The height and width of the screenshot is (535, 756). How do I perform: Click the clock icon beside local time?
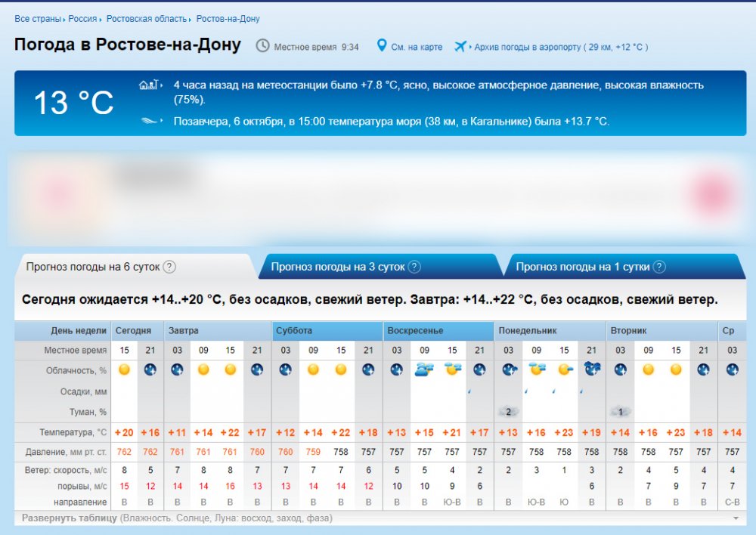pos(262,46)
